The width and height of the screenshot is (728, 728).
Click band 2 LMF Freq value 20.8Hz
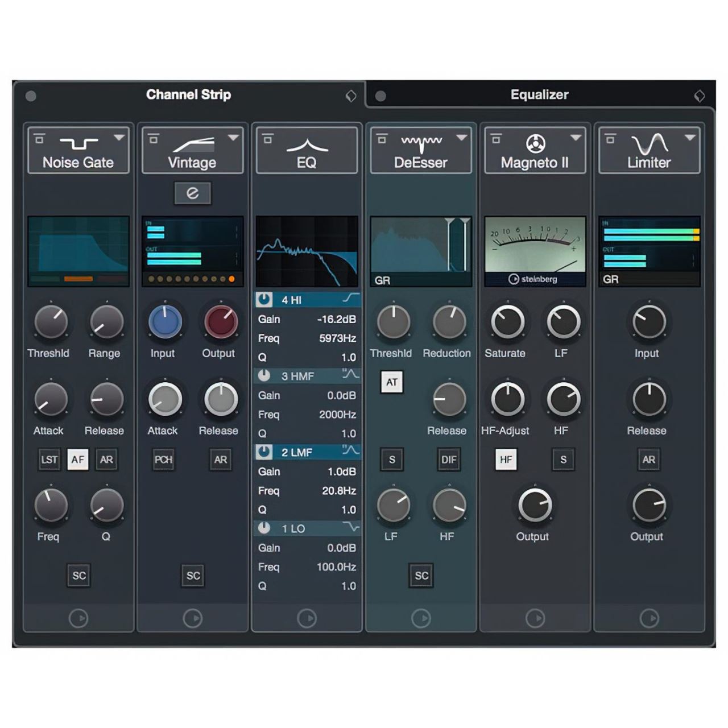coord(340,491)
